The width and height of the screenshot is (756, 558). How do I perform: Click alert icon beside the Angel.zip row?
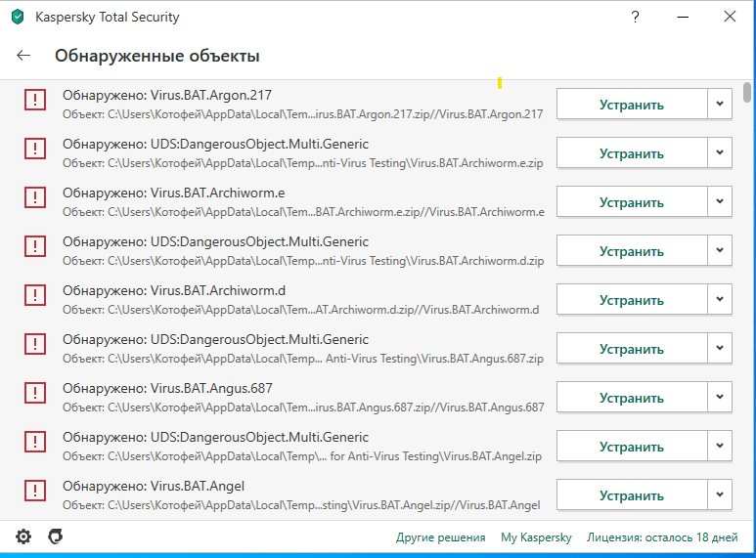35,442
